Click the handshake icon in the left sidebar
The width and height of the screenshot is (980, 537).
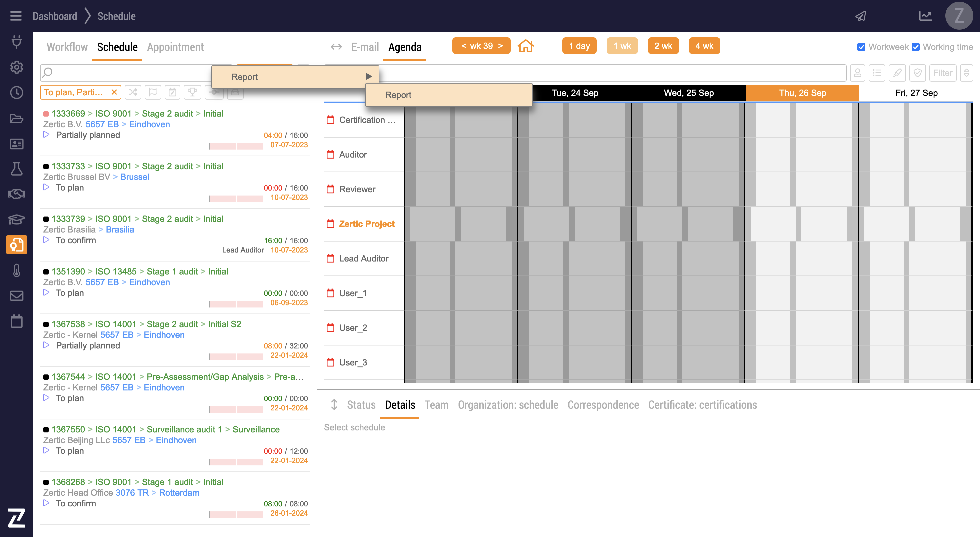click(16, 194)
